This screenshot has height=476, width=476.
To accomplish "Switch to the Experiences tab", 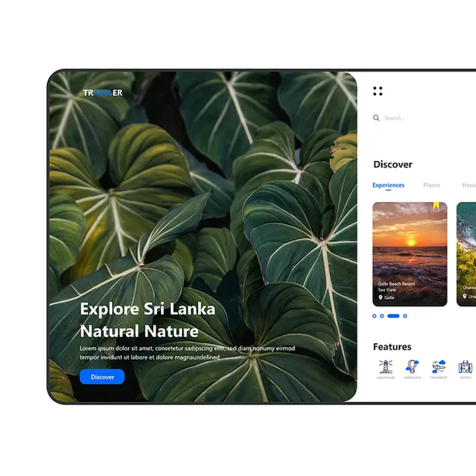I will pyautogui.click(x=388, y=185).
